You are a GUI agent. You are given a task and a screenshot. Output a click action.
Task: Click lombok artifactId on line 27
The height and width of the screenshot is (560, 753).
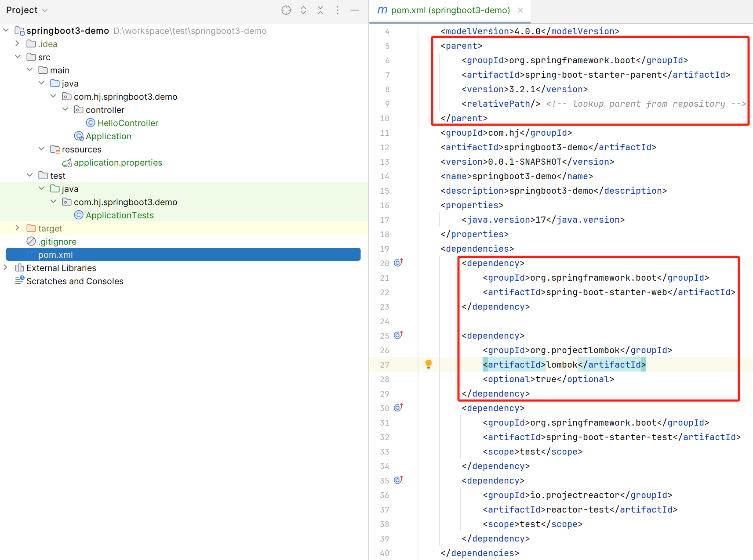pos(562,365)
